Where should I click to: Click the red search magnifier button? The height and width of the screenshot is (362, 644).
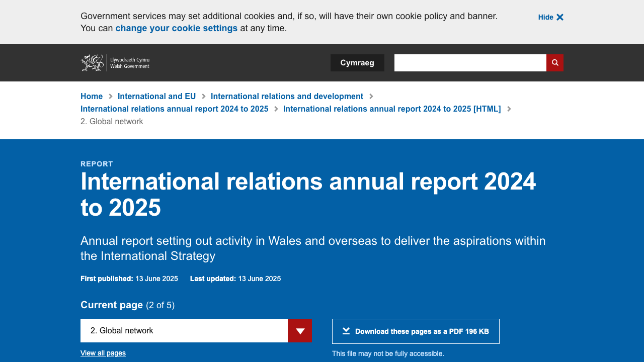tap(555, 63)
